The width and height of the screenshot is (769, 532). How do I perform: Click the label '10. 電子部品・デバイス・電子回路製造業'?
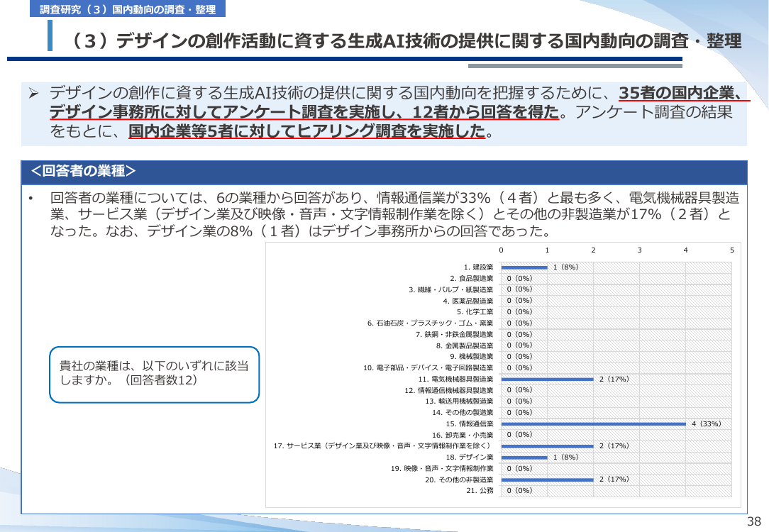pyautogui.click(x=428, y=367)
